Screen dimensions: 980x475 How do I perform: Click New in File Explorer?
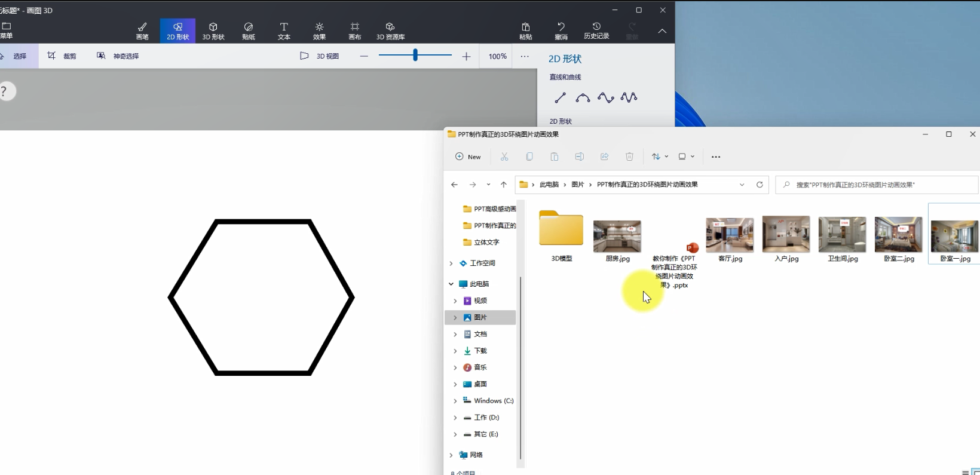[x=468, y=157]
